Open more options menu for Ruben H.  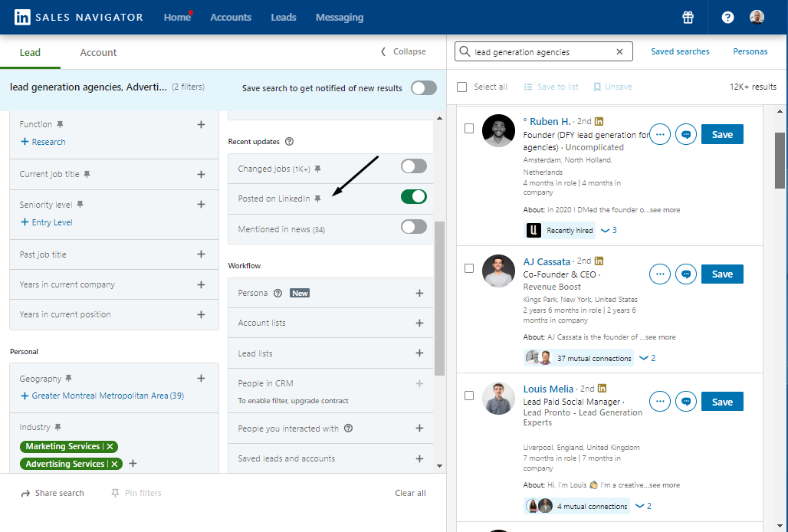659,133
